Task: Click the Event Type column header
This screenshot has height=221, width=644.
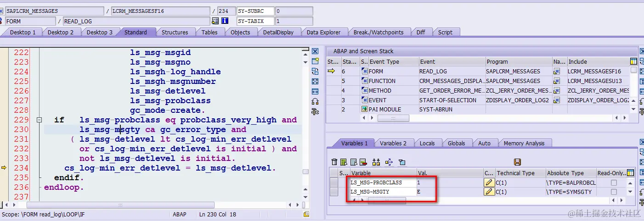Action: [x=393, y=61]
